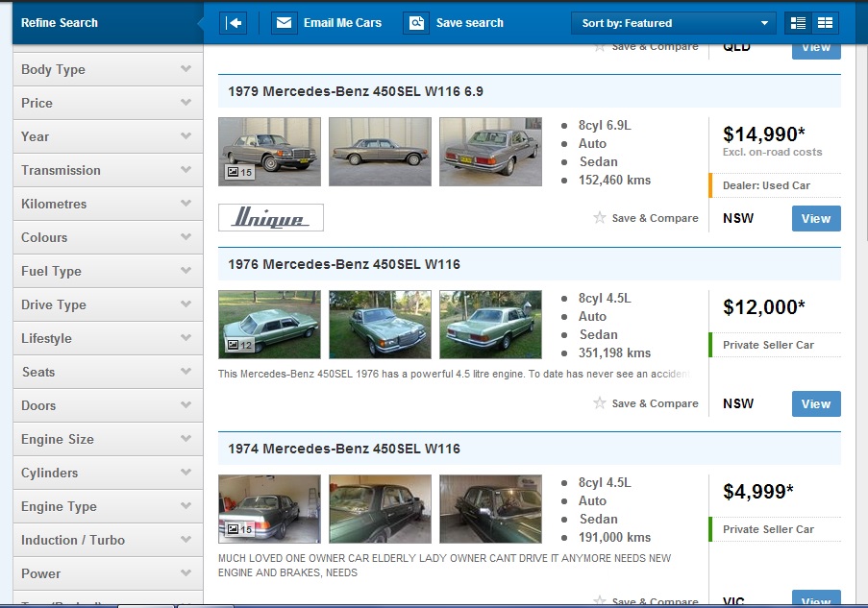Expand the Body Type filter
This screenshot has height=608, width=868.
[x=108, y=69]
